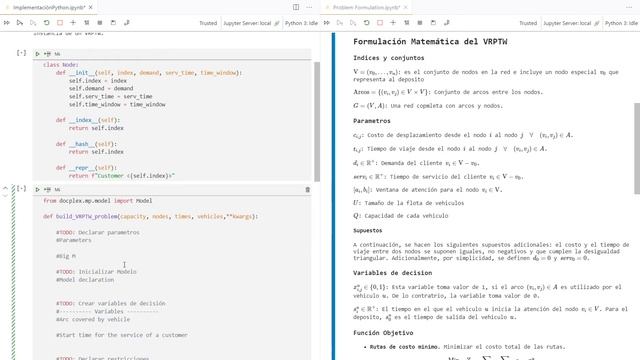
Task: Open variable explorer in ImplementaciónPython toolbar
Action: click(x=100, y=23)
